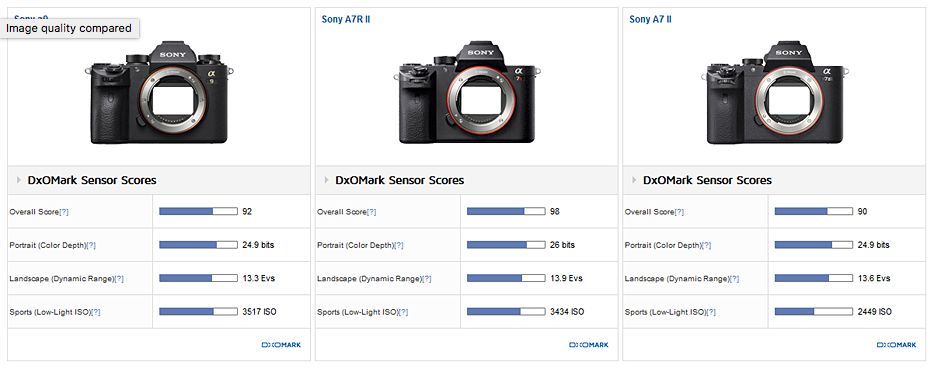
Task: Click the 3434 ISO value for Sony A7R II
Action: [x=567, y=312]
